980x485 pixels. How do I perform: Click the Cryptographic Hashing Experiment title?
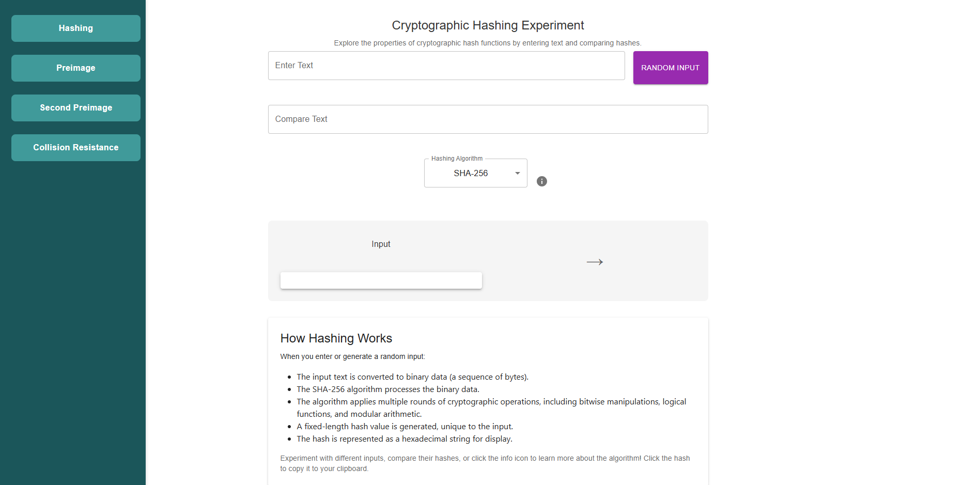487,25
